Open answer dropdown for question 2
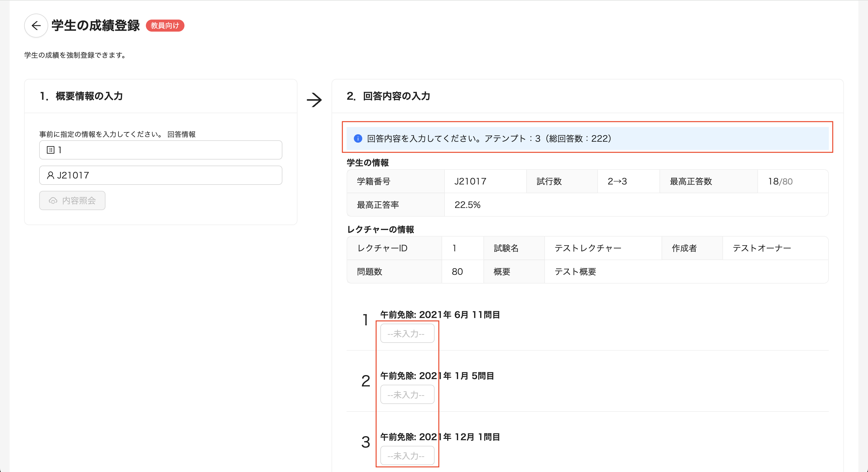This screenshot has width=868, height=472. [x=407, y=395]
